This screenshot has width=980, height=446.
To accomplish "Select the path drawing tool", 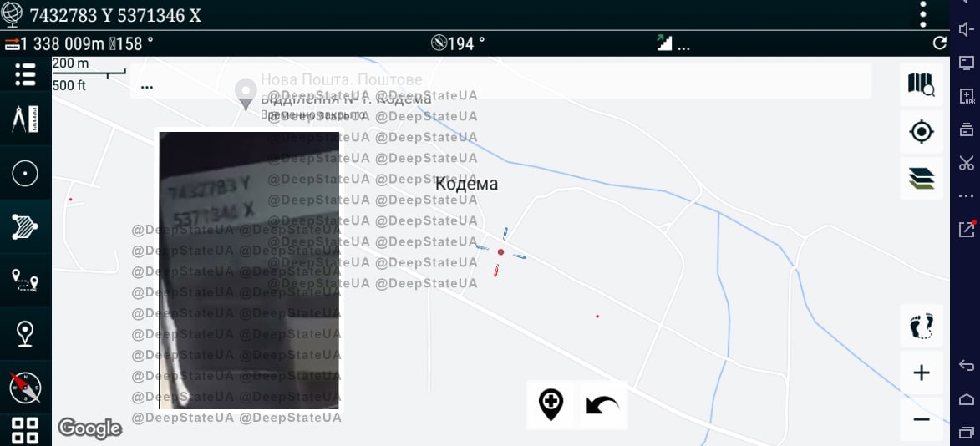I will click(x=25, y=227).
